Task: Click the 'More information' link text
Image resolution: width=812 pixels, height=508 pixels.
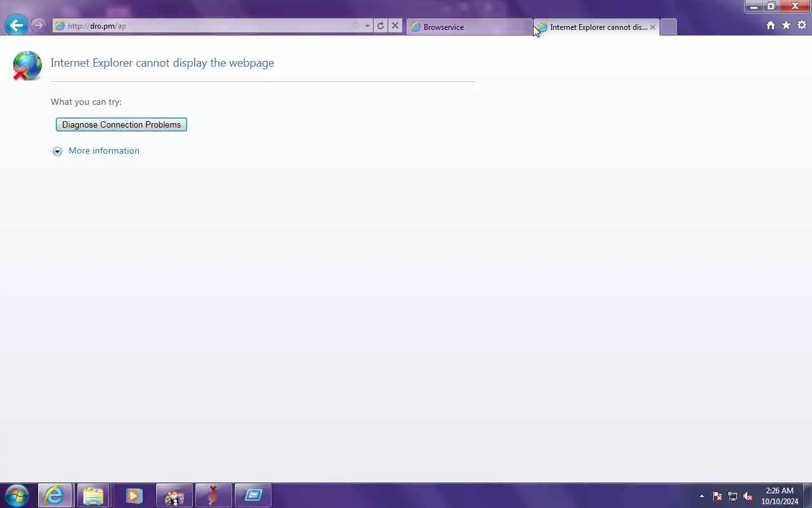Action: click(x=104, y=150)
